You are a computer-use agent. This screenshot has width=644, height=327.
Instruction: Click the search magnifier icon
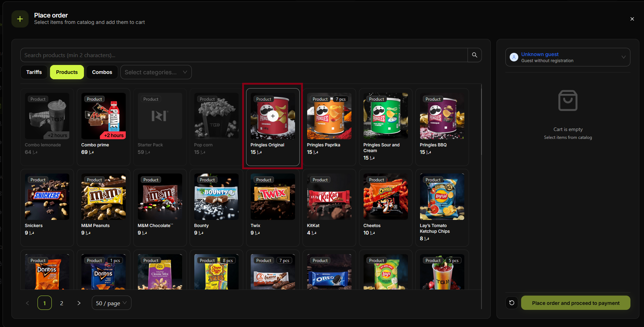coord(474,55)
